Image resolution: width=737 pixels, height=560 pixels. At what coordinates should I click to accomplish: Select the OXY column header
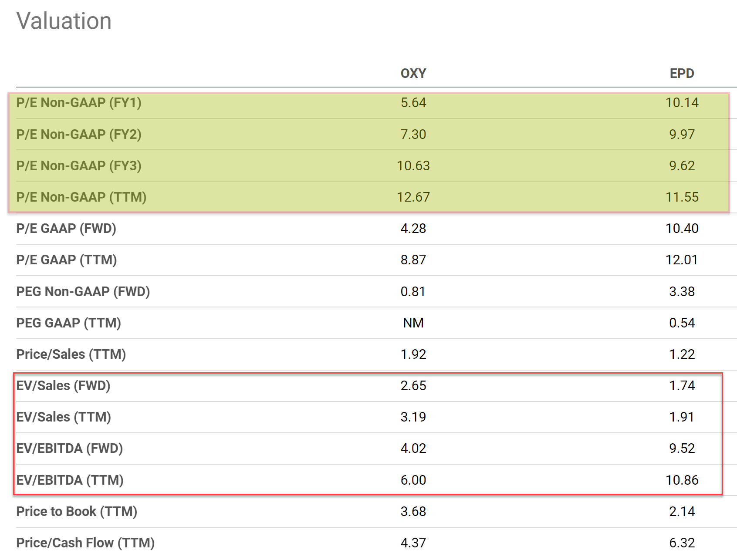413,73
